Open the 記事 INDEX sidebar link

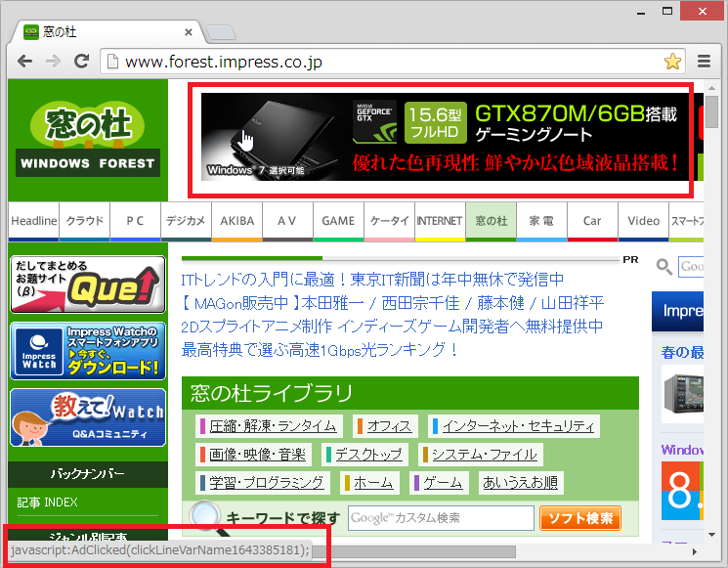click(47, 502)
